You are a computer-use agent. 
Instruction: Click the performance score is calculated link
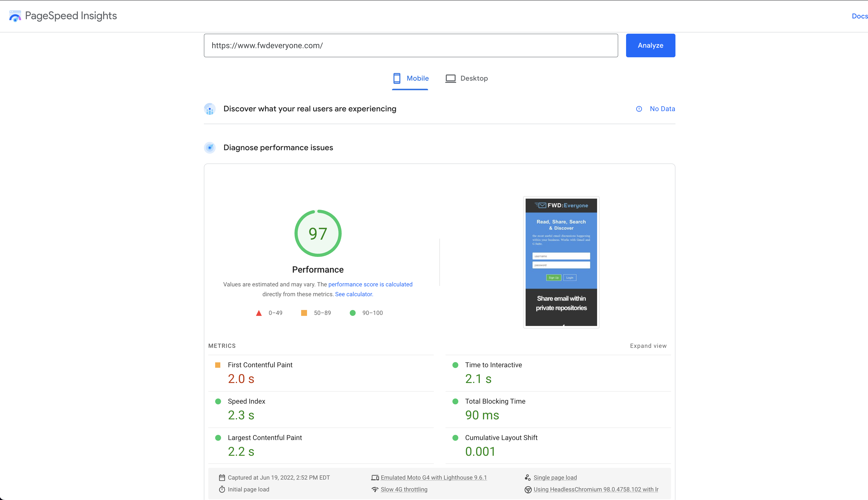pyautogui.click(x=370, y=284)
